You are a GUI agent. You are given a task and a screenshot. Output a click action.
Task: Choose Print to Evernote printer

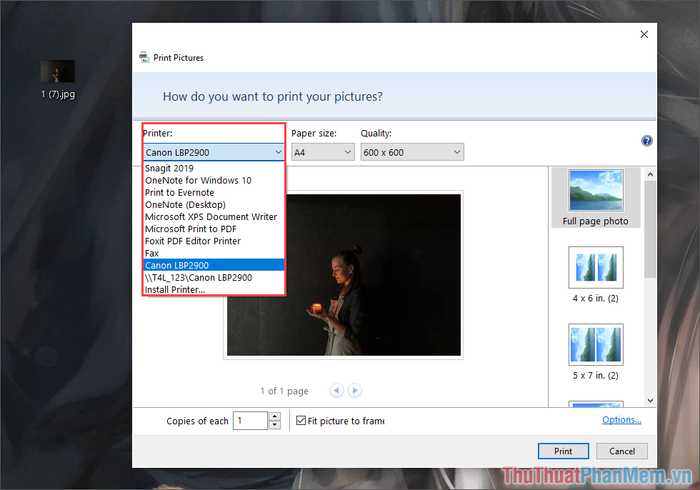(x=214, y=192)
